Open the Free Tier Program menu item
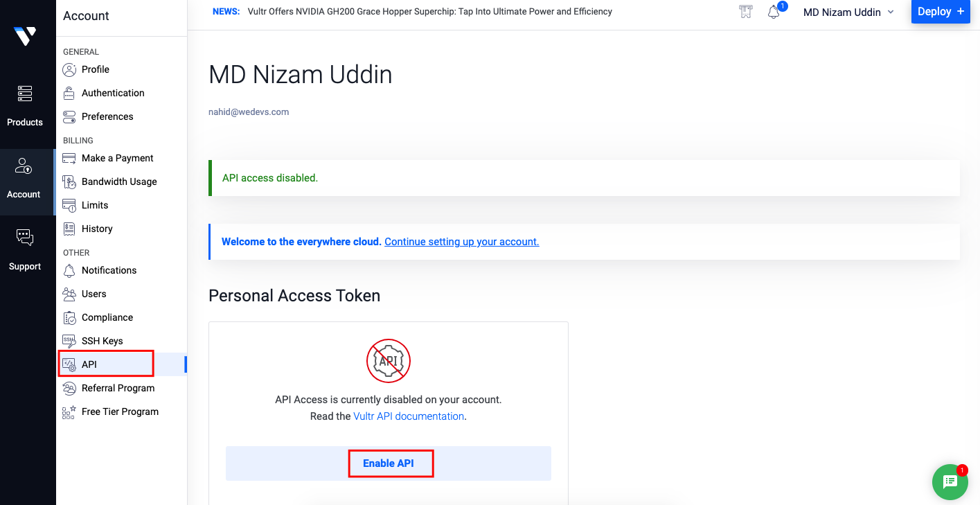The width and height of the screenshot is (980, 505). click(x=121, y=411)
